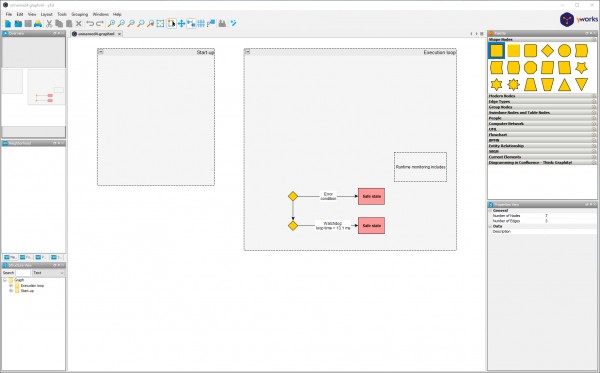Click the Structure View search field
The width and height of the screenshot is (600, 373).
pyautogui.click(x=23, y=273)
